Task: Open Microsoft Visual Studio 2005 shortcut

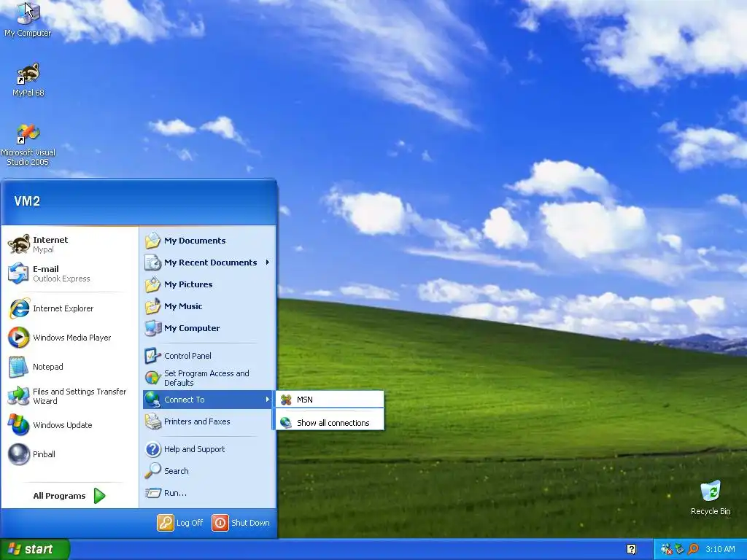Action: click(28, 145)
